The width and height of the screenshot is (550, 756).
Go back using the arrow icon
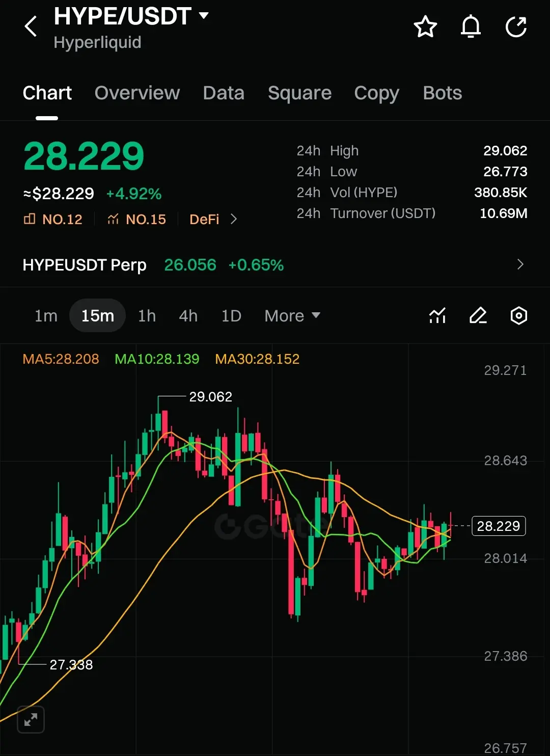click(31, 26)
